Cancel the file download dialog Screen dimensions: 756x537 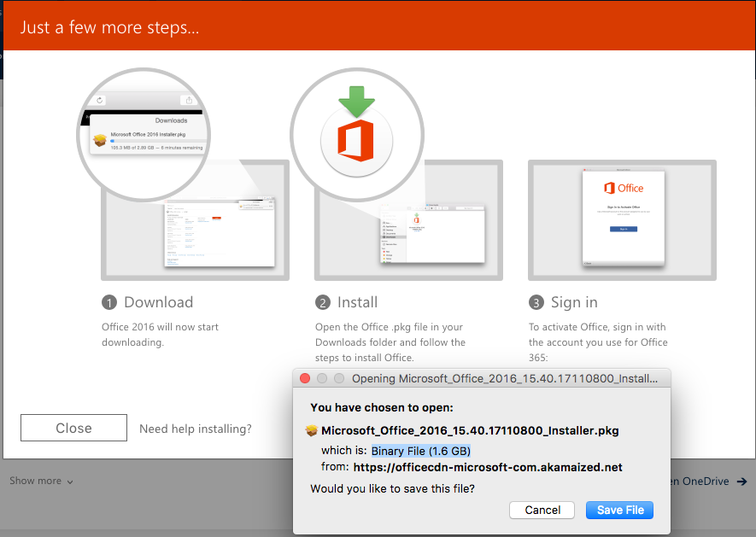[542, 510]
